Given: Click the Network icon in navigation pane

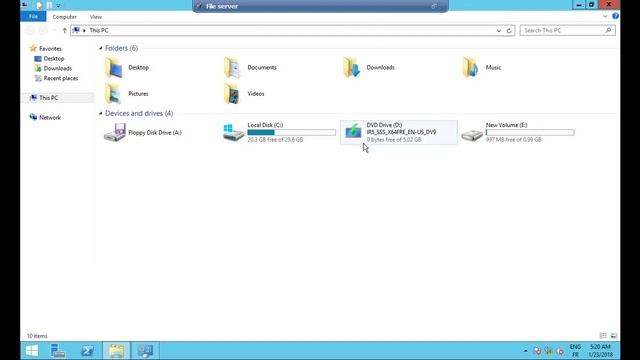Looking at the screenshot, I should tap(33, 117).
